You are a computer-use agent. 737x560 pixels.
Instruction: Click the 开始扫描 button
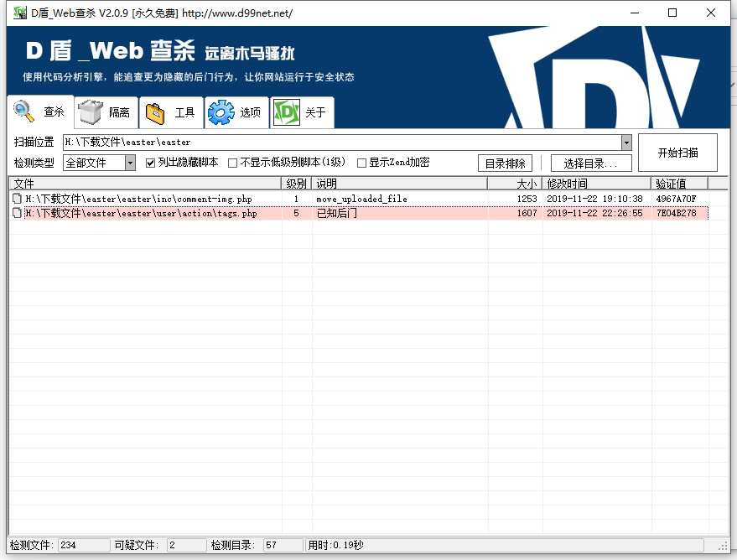point(677,153)
